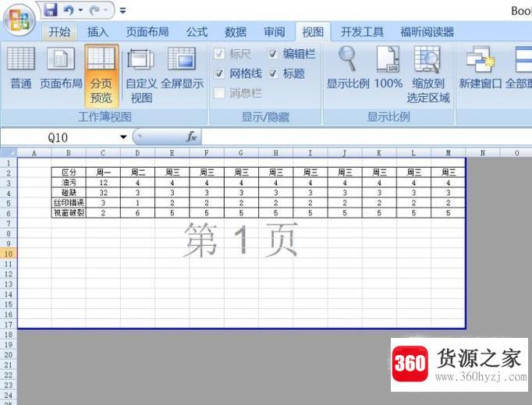
Task: Open the redo history dropdown arrow
Action: [x=105, y=10]
